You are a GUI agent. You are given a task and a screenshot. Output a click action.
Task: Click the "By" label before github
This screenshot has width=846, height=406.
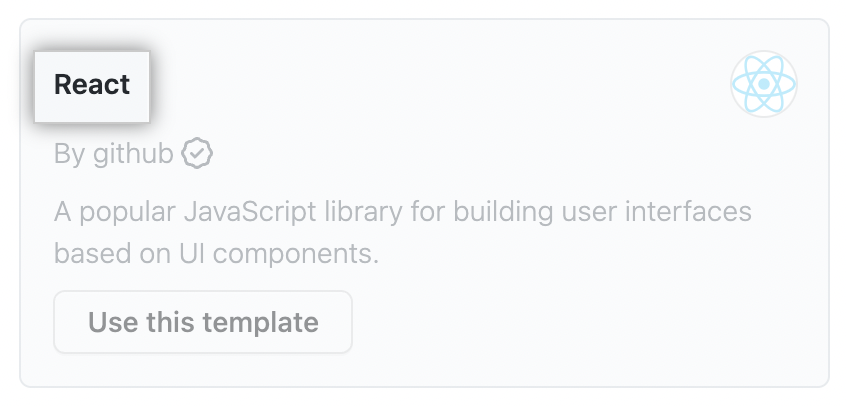(70, 154)
